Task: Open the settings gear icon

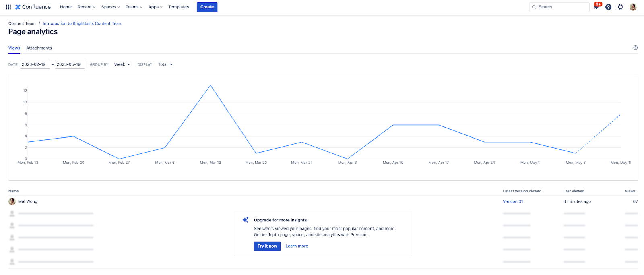Action: (620, 7)
